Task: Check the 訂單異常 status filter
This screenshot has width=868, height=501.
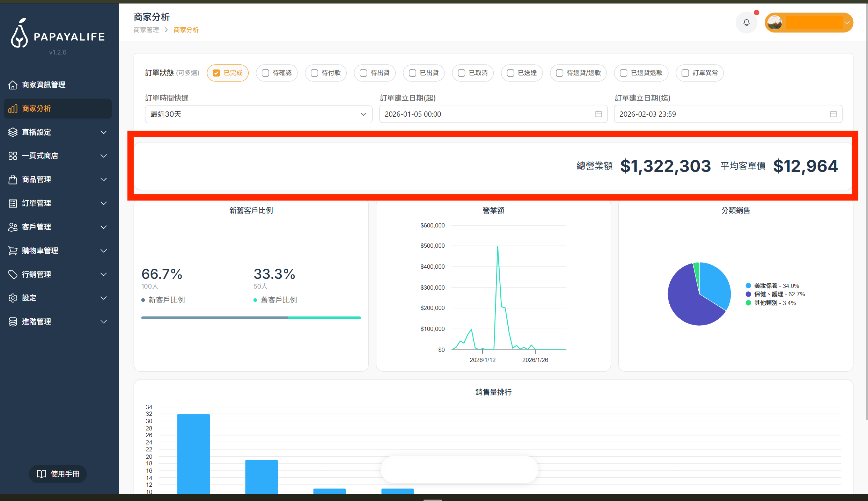Action: pyautogui.click(x=685, y=73)
